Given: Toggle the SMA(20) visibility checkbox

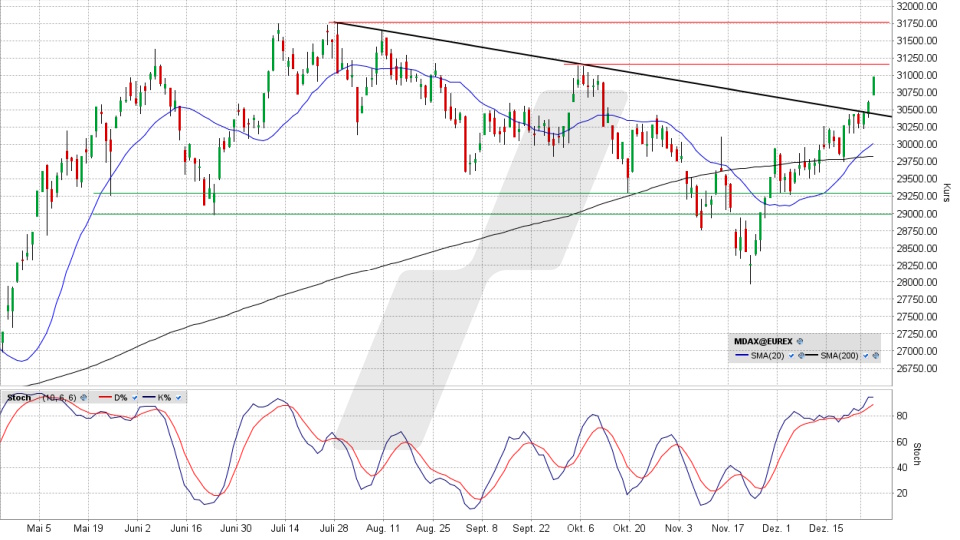Looking at the screenshot, I should [791, 356].
